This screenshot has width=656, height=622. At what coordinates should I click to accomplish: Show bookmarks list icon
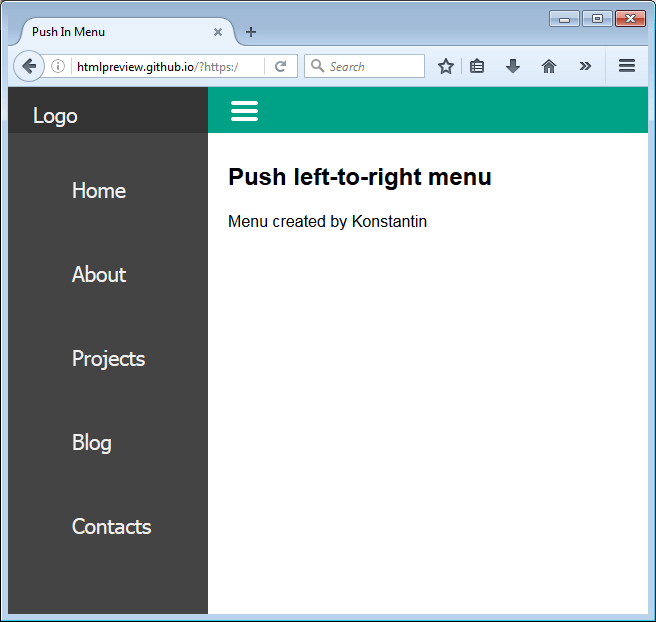click(x=477, y=66)
